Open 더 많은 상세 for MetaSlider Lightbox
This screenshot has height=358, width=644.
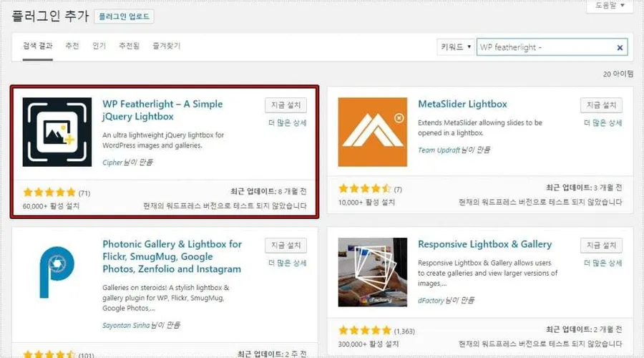tap(603, 123)
